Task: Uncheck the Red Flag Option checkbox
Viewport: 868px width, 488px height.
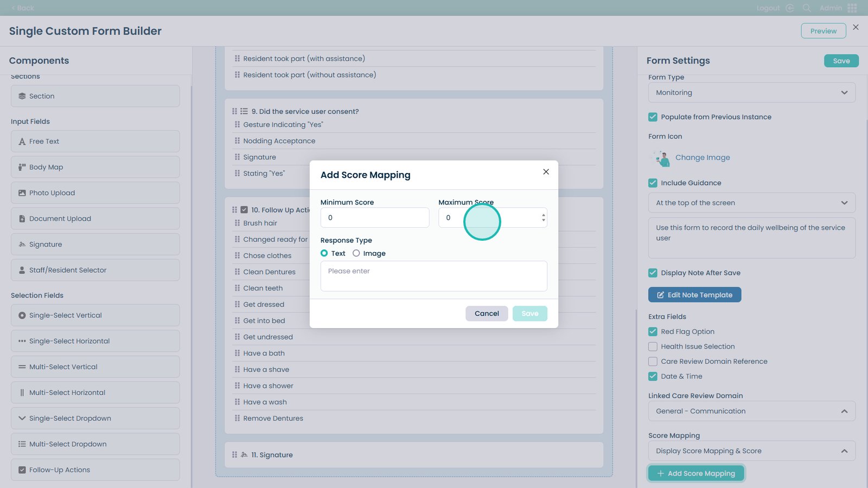Action: [x=653, y=332]
